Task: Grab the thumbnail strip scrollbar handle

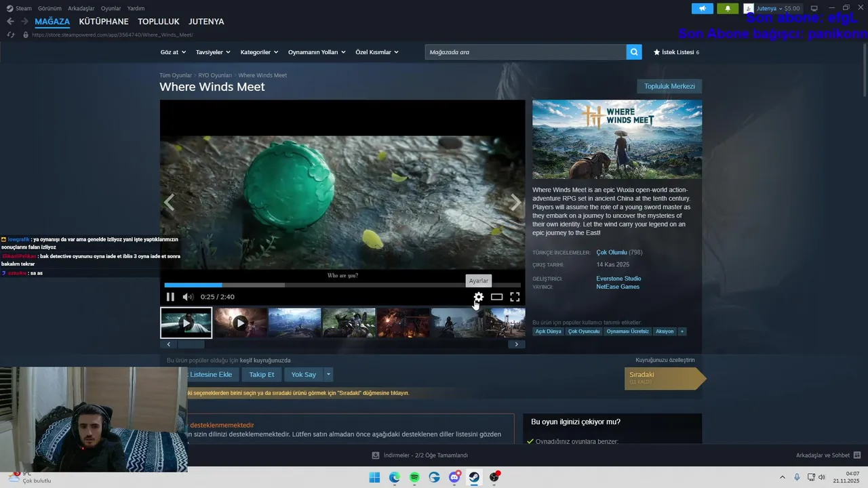Action: coord(191,344)
